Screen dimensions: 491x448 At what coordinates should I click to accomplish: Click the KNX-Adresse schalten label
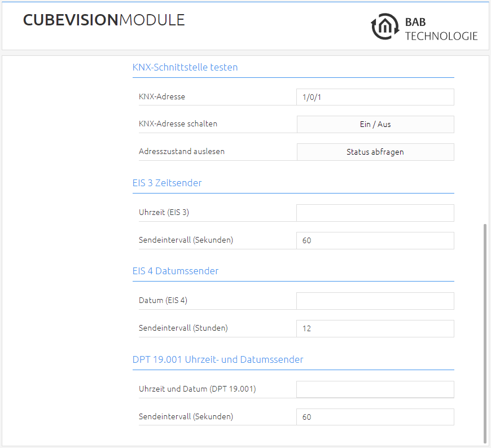tap(178, 124)
